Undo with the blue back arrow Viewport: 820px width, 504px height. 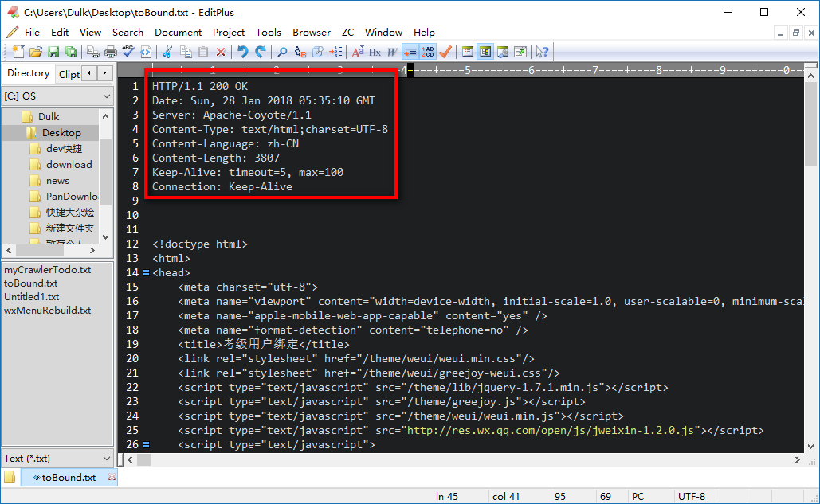[x=242, y=52]
